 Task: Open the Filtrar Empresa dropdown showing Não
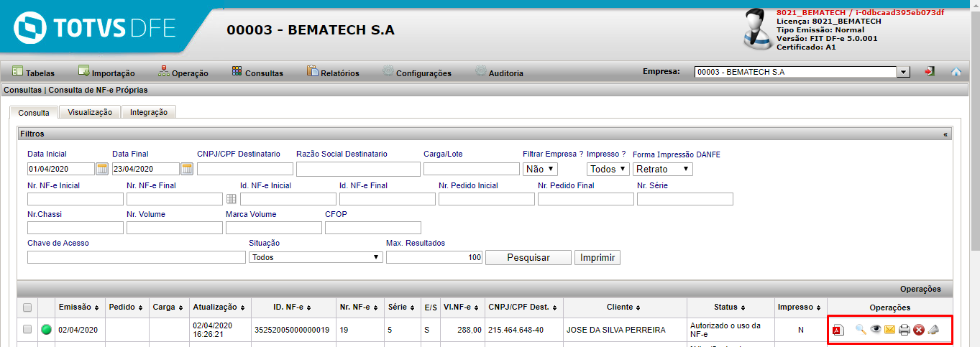(x=540, y=169)
